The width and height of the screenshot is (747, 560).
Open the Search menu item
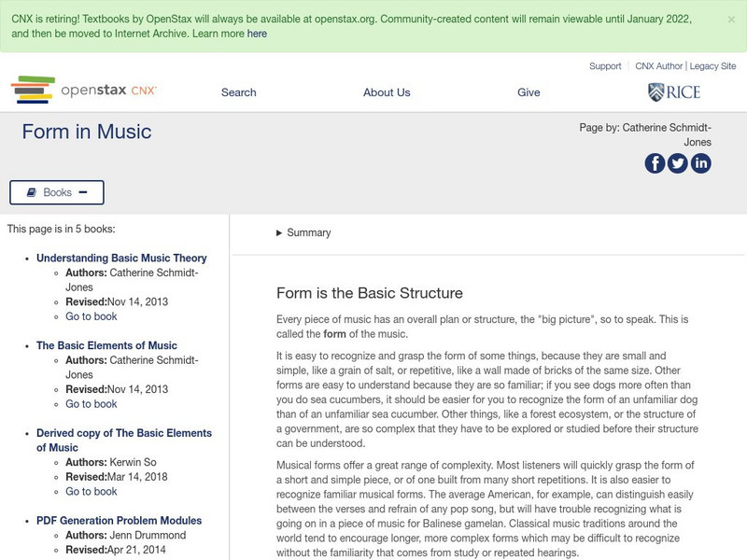click(238, 92)
